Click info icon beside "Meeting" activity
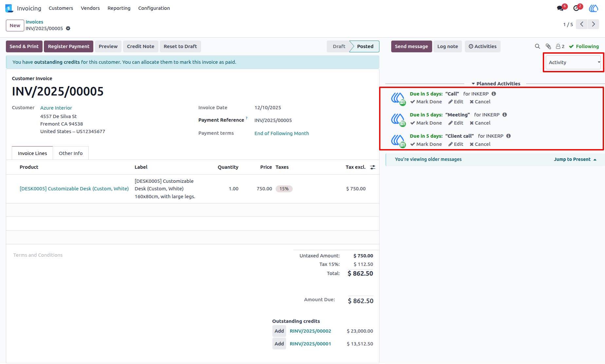Screen dimensions: 605x364 point(504,115)
